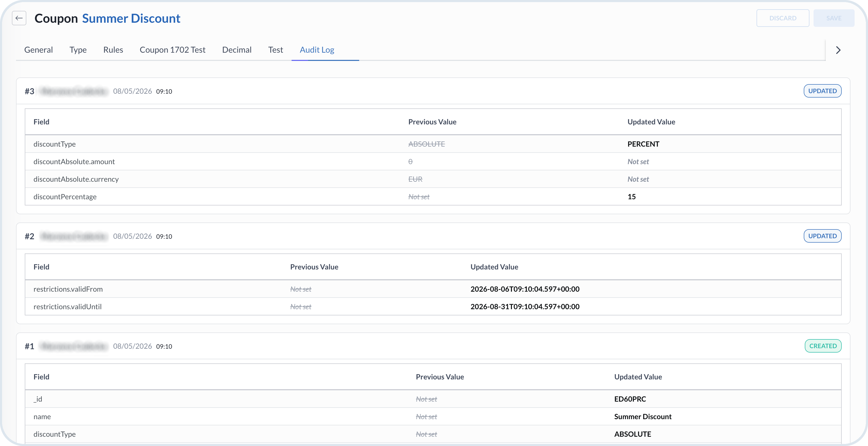Screen dimensions: 868x446
Task: Click the updated value 15
Action: 631,196
